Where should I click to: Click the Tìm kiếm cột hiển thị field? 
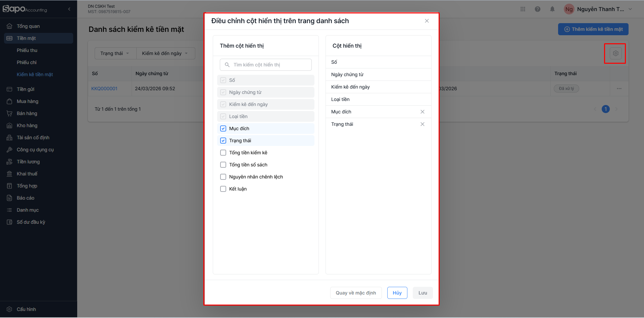(x=266, y=65)
